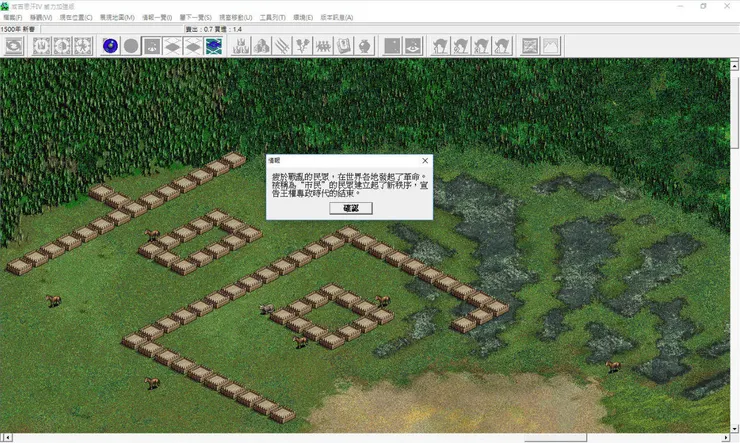Open the book with question mark icon

point(344,46)
